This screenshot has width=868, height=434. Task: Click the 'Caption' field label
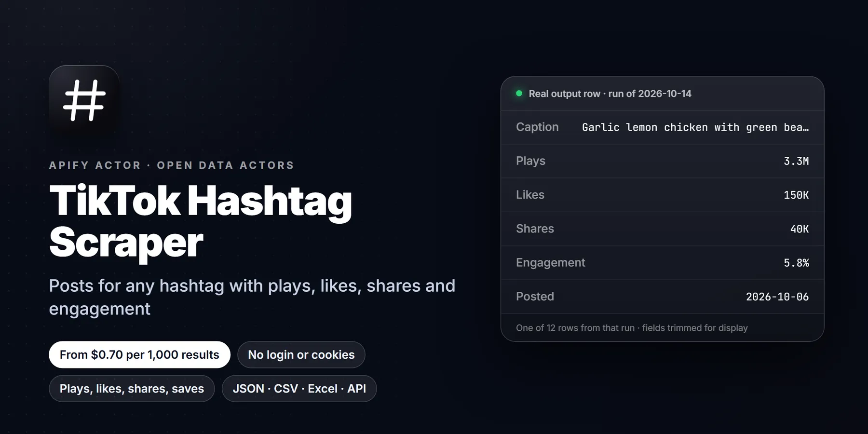tap(537, 127)
